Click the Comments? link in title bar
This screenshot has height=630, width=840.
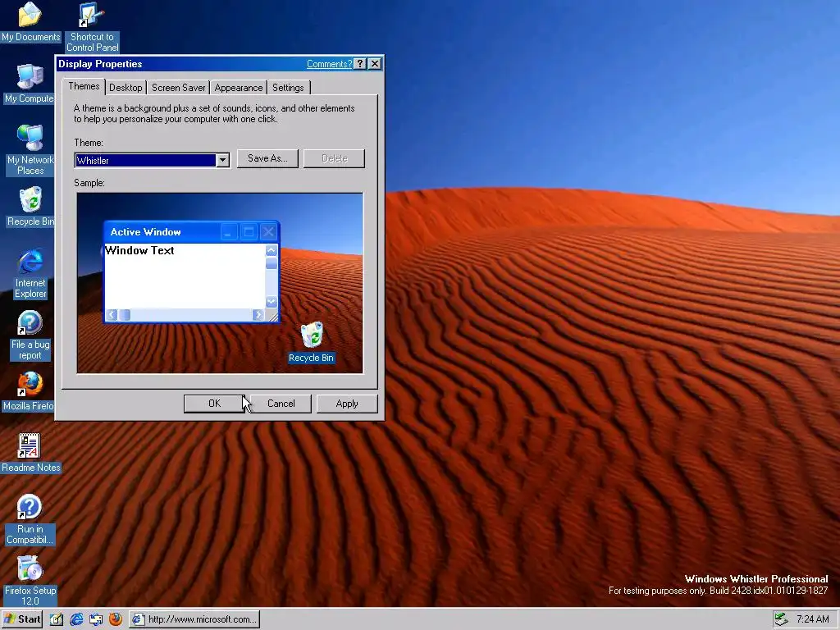[x=330, y=64]
